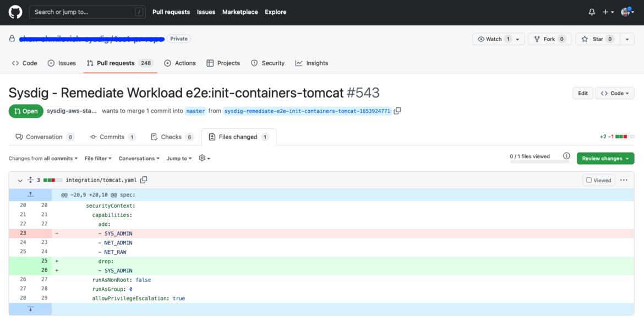Viewport: 644px width, 326px height.
Task: Open Explore in top navigation
Action: coord(276,12)
